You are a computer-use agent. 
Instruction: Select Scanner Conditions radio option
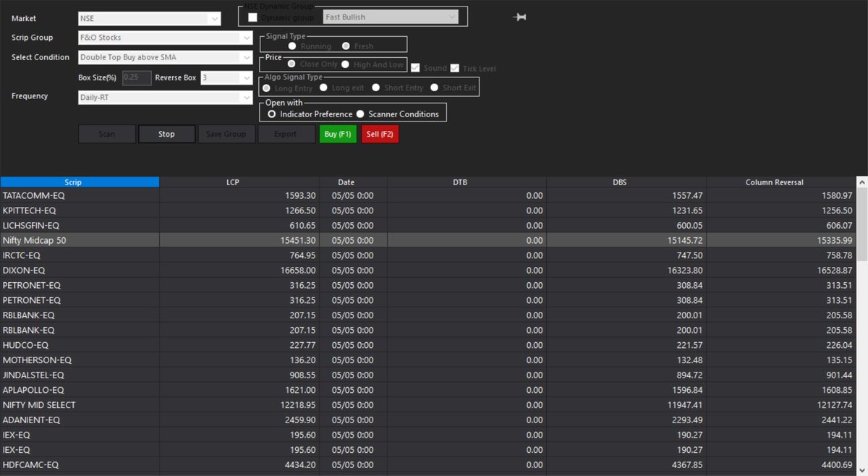[360, 114]
